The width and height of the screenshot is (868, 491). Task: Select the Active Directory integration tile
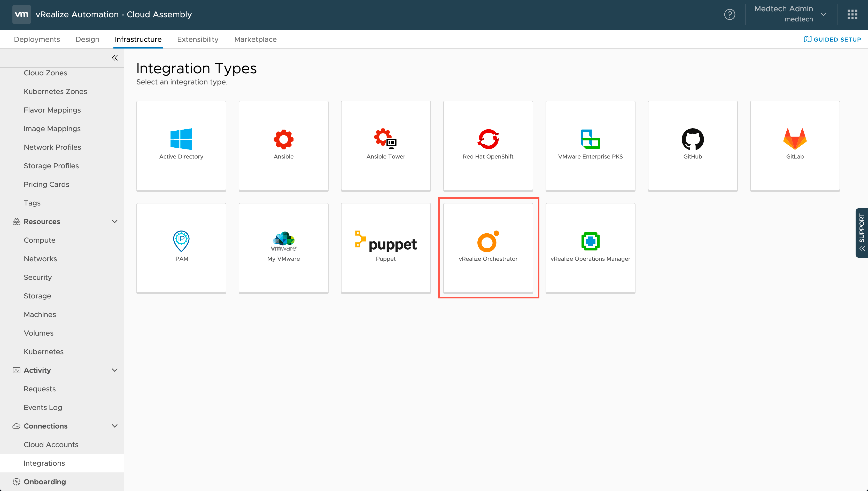181,145
